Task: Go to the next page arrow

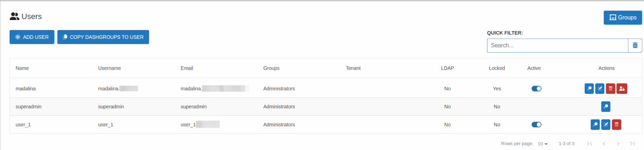Action: 618,144
